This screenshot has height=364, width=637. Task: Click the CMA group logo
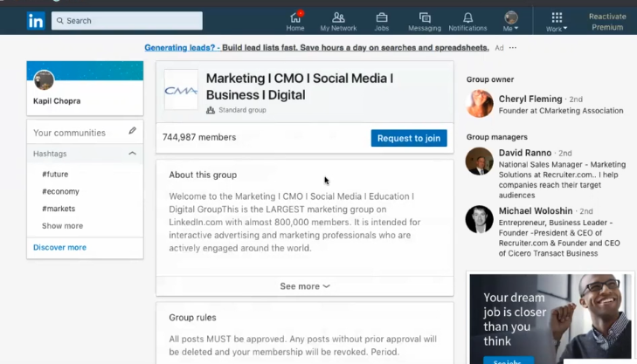click(181, 89)
